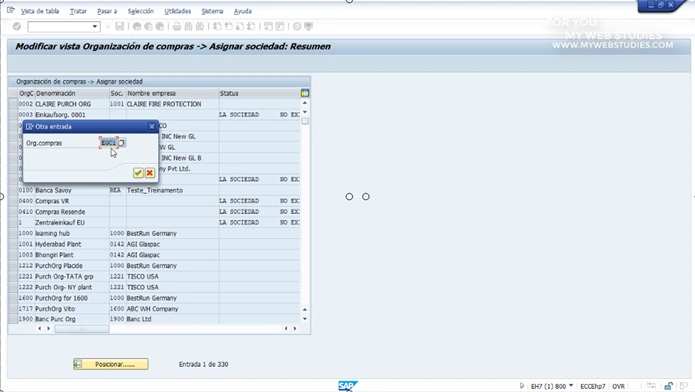Click the create shortcut icon
The image size is (695, 392).
pos(280,27)
